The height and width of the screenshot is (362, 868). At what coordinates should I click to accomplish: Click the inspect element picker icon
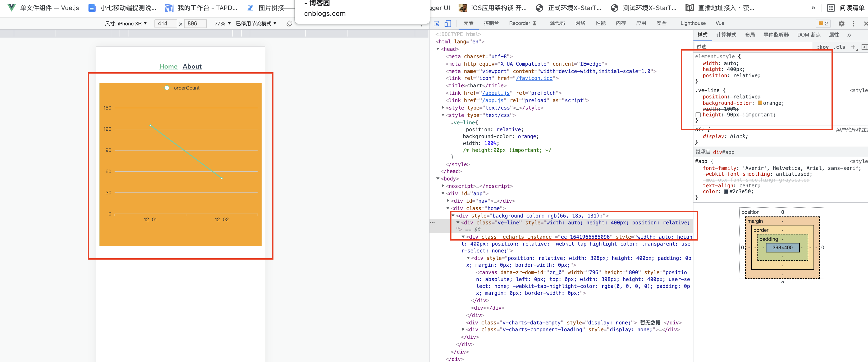point(437,24)
